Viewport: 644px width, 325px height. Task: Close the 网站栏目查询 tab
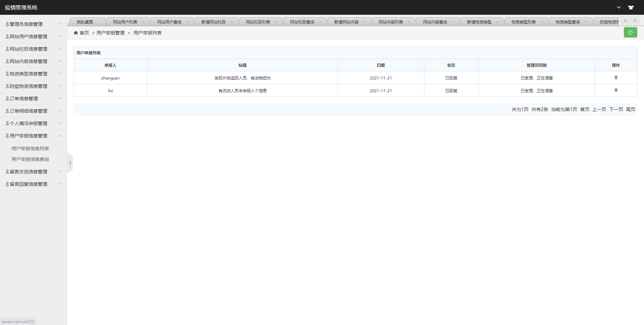(x=320, y=22)
